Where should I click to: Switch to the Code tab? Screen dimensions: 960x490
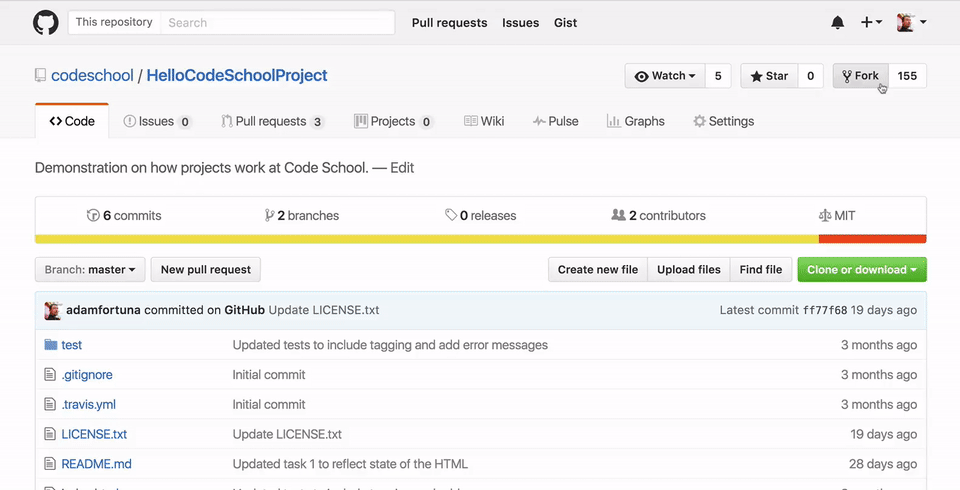pos(72,121)
